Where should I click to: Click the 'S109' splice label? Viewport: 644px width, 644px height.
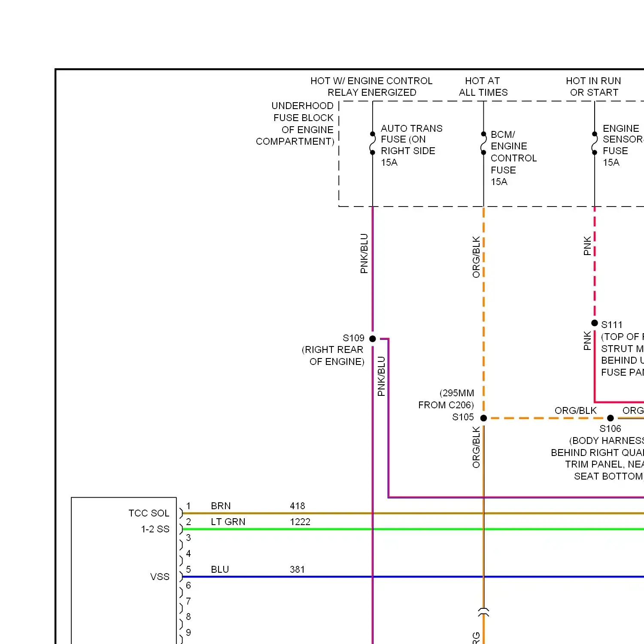coord(353,338)
